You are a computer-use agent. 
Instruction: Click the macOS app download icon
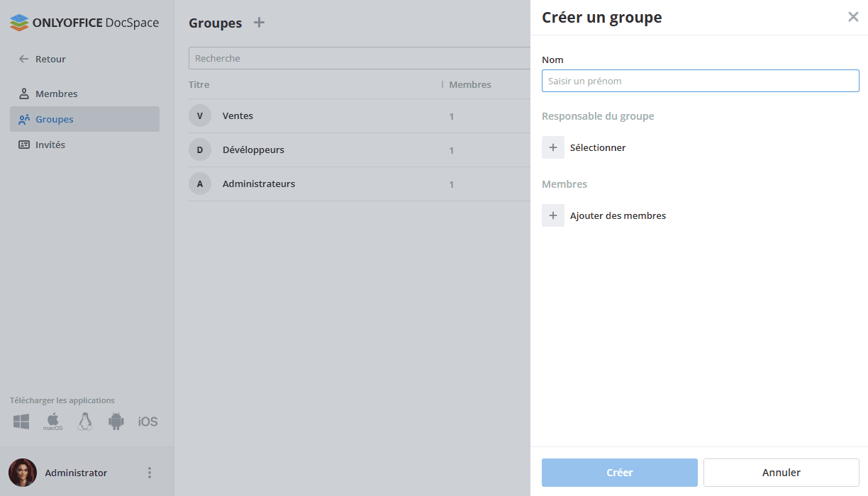tap(52, 421)
